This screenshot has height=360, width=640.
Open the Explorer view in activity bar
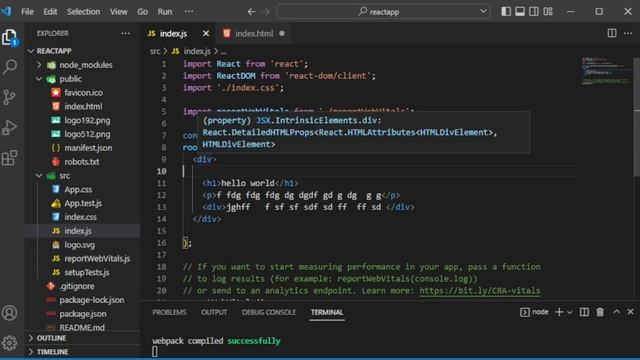pos(9,38)
